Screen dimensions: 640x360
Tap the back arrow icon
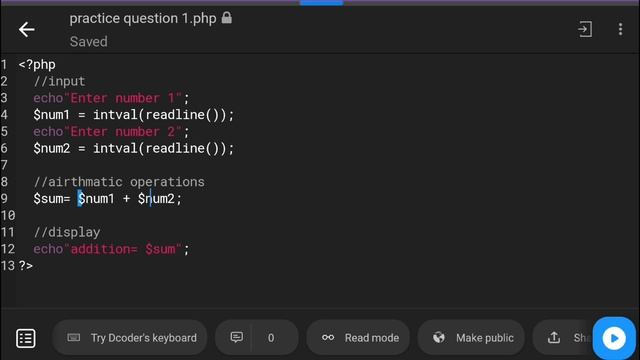[x=27, y=29]
